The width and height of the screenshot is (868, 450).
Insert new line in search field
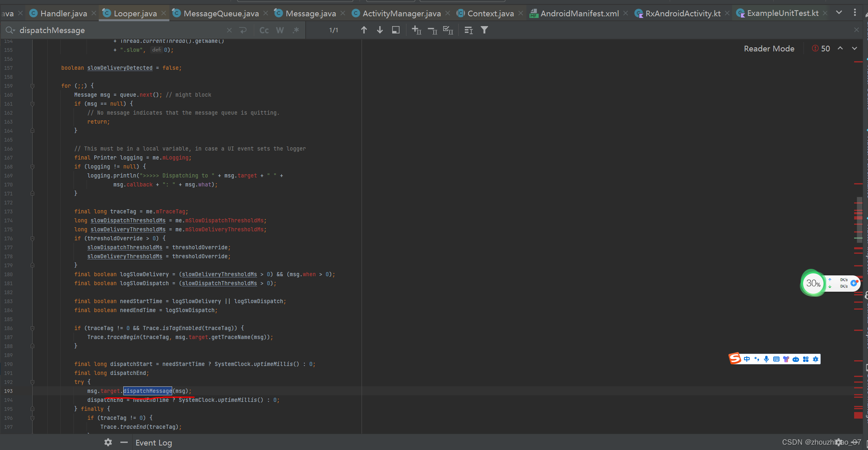[x=243, y=30]
